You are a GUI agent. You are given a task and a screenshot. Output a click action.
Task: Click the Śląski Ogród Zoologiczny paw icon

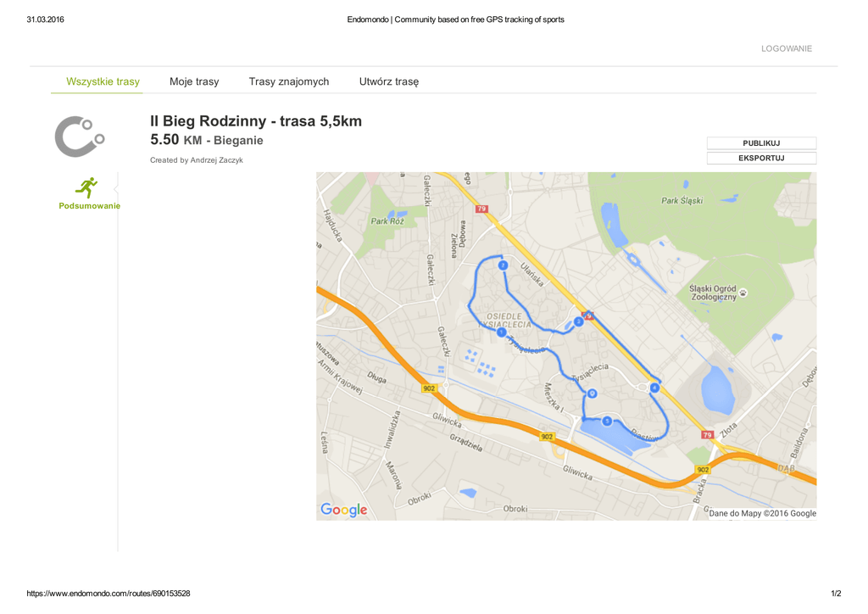pos(743,293)
